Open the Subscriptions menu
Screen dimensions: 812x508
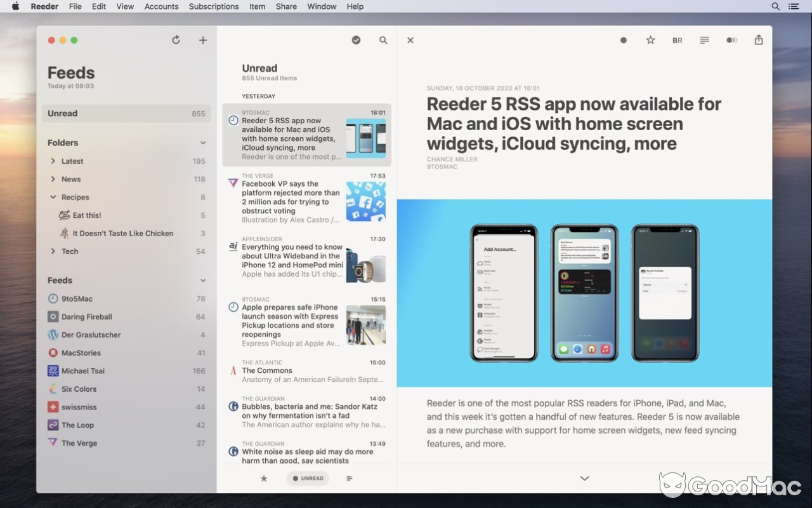[x=213, y=6]
